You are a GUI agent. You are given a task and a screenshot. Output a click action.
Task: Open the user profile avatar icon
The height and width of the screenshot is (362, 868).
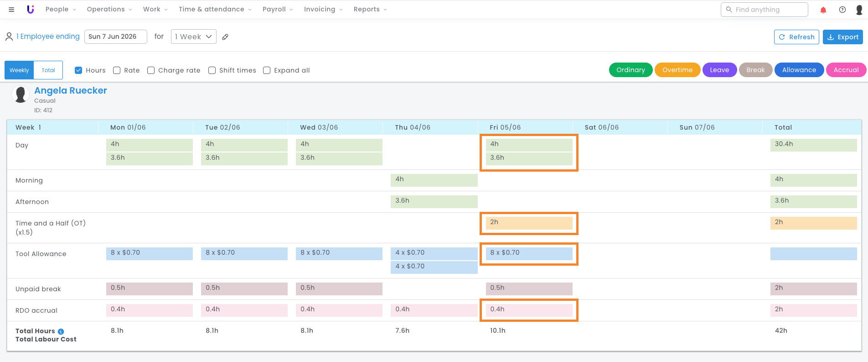(x=859, y=10)
